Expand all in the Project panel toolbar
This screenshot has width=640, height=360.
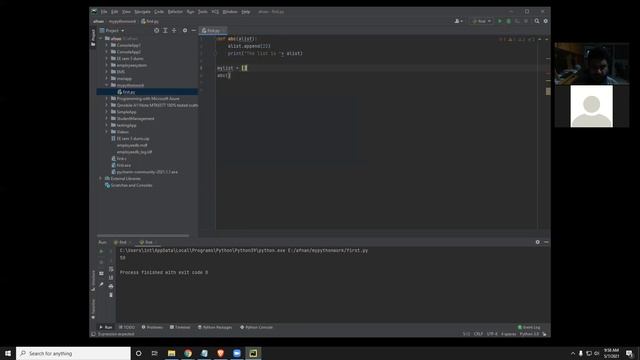tap(165, 30)
